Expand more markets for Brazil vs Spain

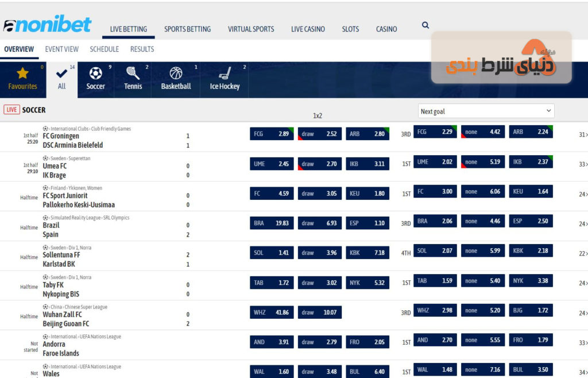[583, 224]
